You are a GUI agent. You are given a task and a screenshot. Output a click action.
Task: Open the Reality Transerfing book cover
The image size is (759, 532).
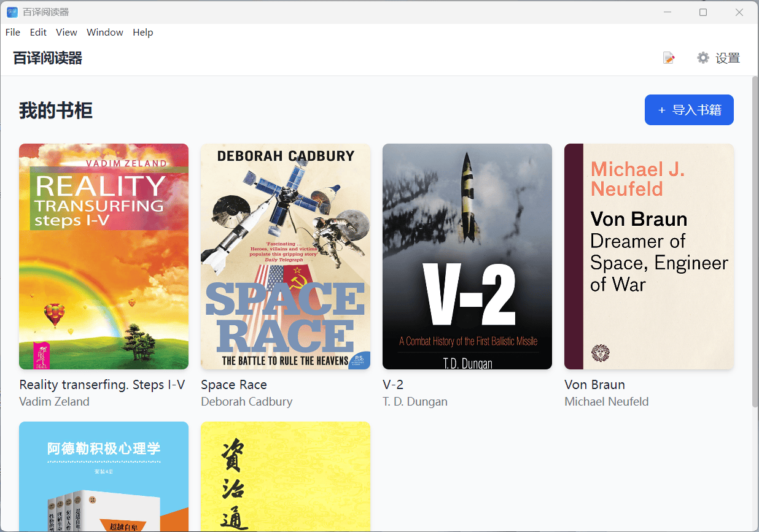[x=103, y=256]
